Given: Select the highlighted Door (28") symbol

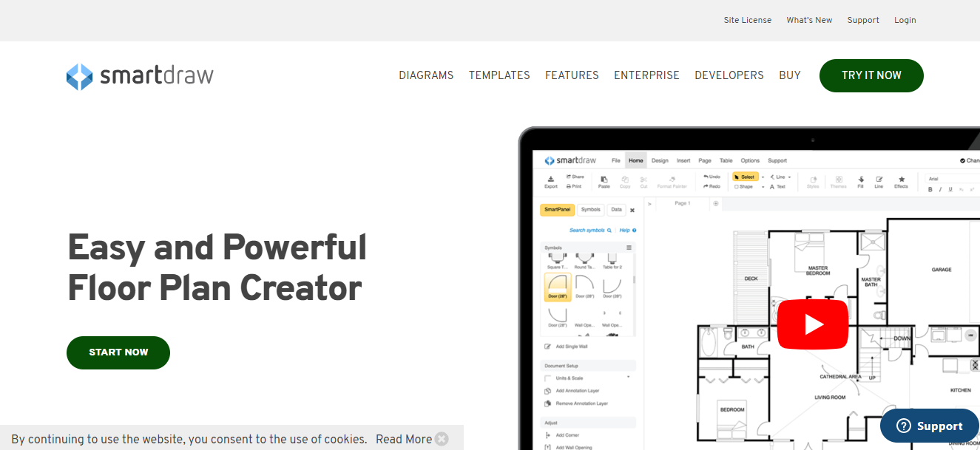Looking at the screenshot, I should (x=557, y=287).
